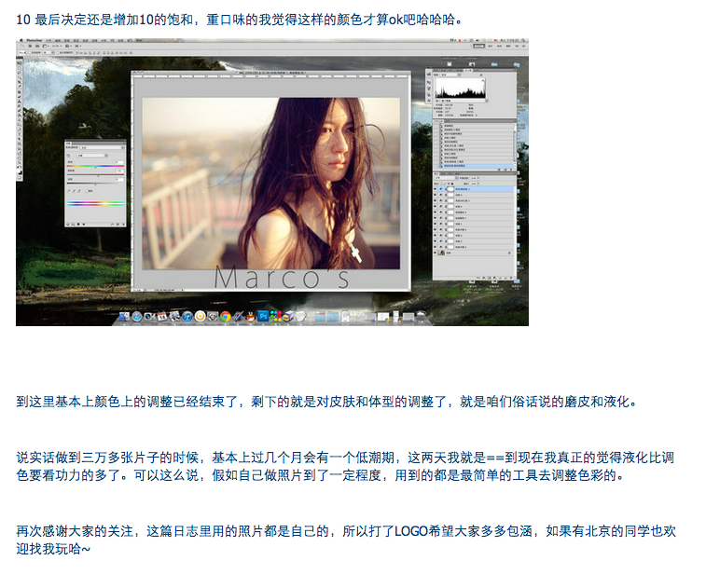
Task: Select the Move tool in toolbox
Action: (x=20, y=63)
